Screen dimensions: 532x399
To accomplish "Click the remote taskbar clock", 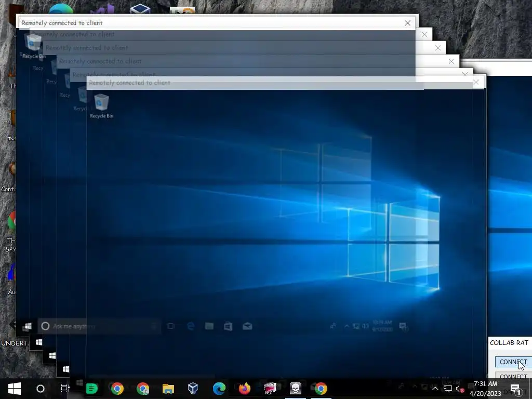I will point(382,326).
